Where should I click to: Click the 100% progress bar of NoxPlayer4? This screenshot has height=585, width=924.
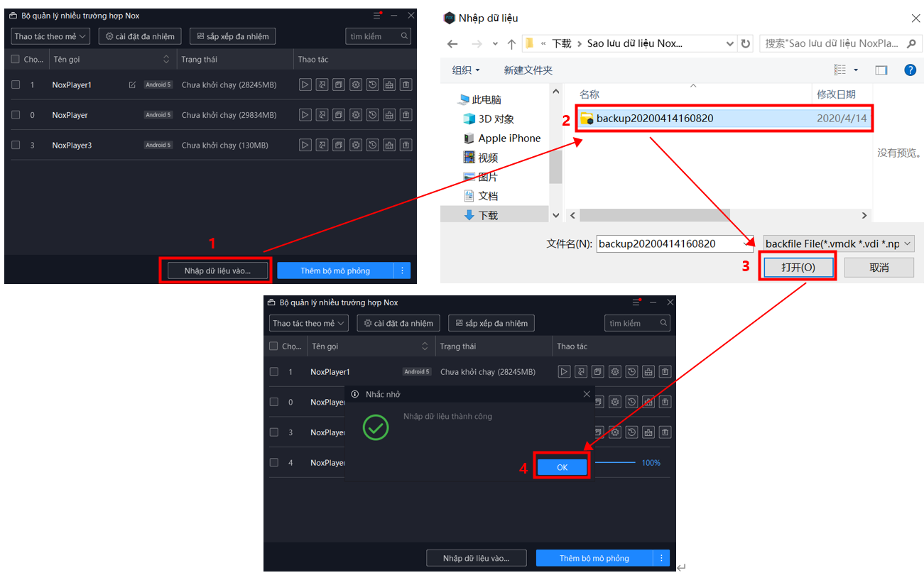(x=615, y=463)
